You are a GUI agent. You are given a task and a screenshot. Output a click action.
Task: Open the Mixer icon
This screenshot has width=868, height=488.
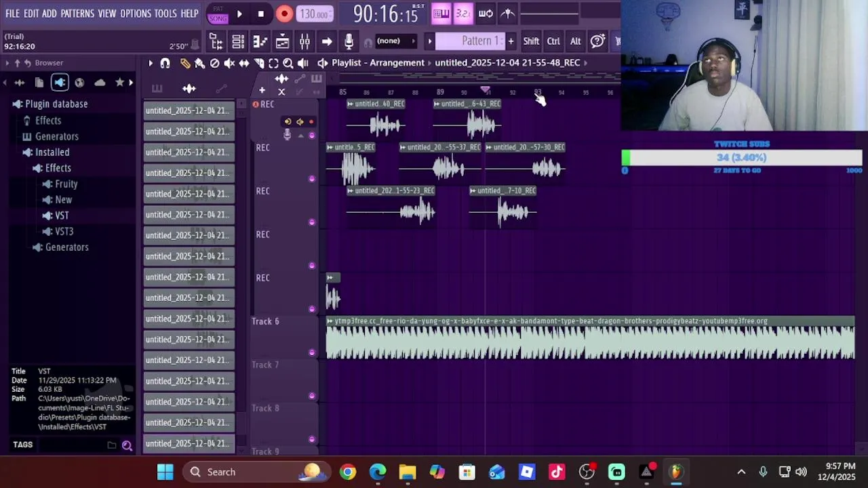pyautogui.click(x=304, y=42)
